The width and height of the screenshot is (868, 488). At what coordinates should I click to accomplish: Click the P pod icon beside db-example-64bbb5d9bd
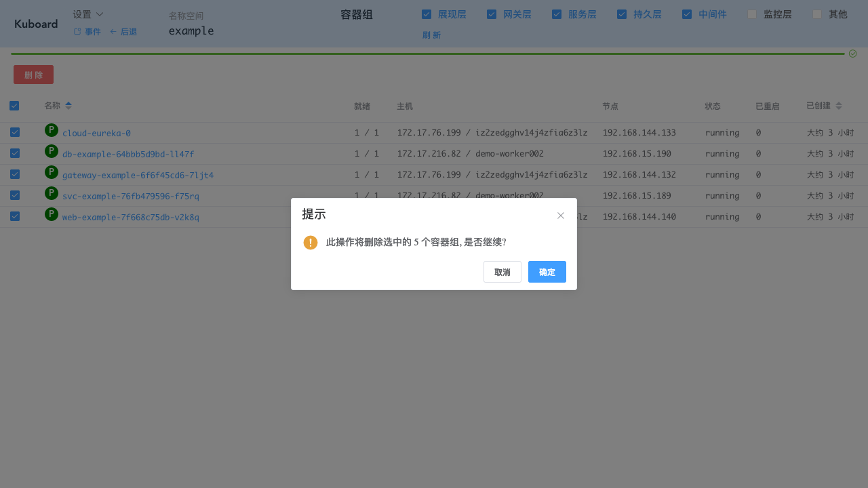51,152
